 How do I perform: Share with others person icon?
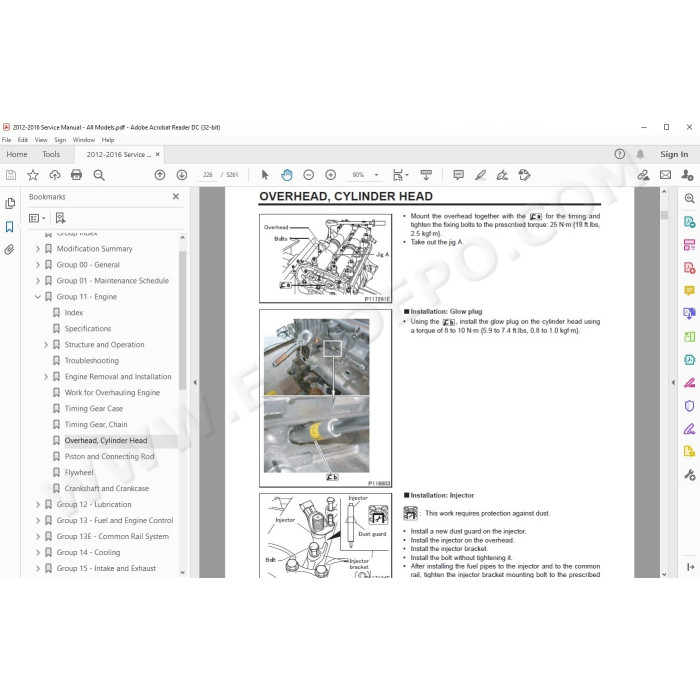click(x=687, y=175)
